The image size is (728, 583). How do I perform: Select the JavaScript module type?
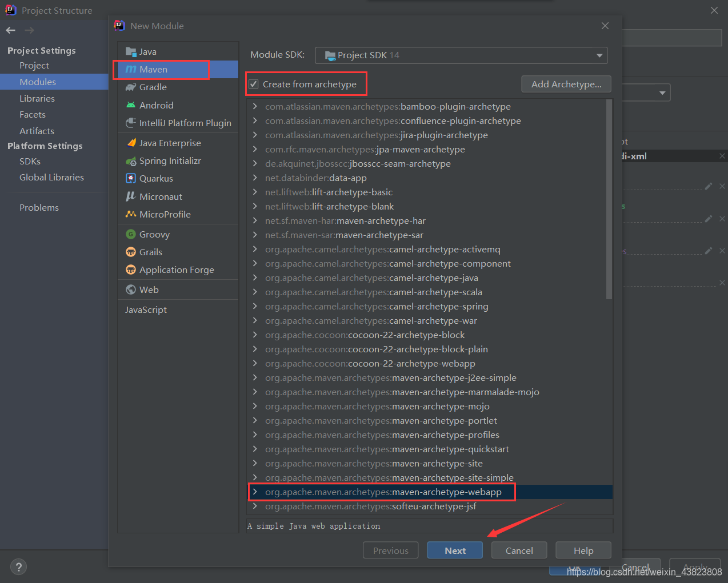pyautogui.click(x=146, y=309)
